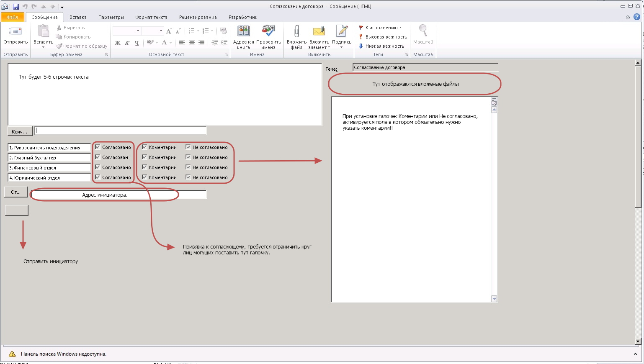Screen dimensions: 644x364
Task: Click the Next item down arrow
Action: pos(52,6)
